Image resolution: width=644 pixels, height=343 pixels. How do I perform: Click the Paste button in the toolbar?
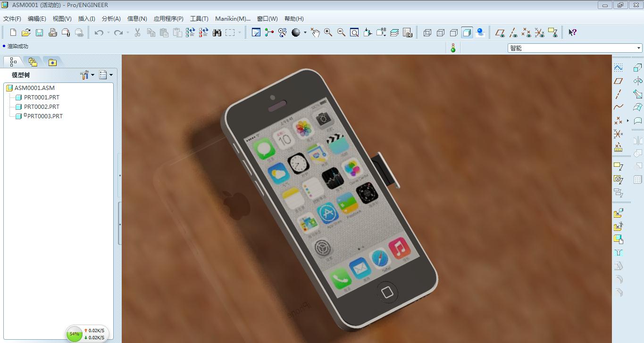(164, 32)
